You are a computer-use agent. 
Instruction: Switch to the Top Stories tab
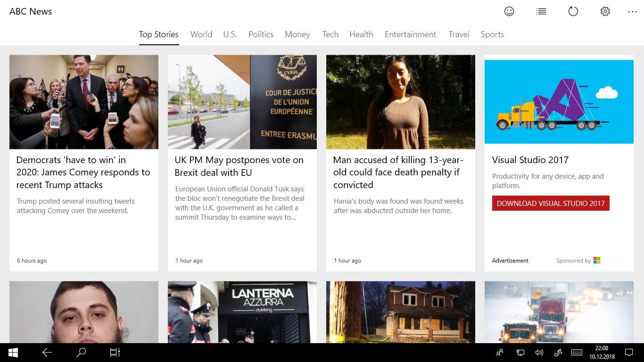pyautogui.click(x=159, y=34)
